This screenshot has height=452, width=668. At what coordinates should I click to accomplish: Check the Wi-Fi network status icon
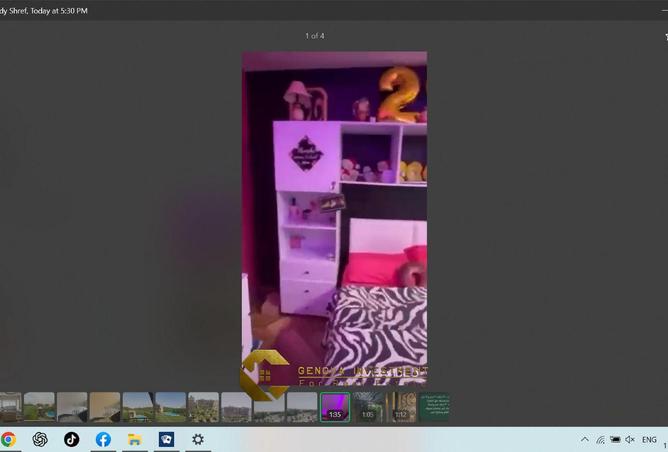pos(600,440)
